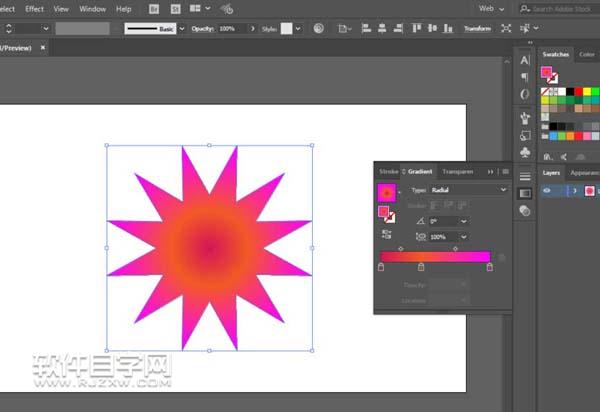The image size is (600, 412).
Task: Open the Character panel icon
Action: tap(525, 61)
